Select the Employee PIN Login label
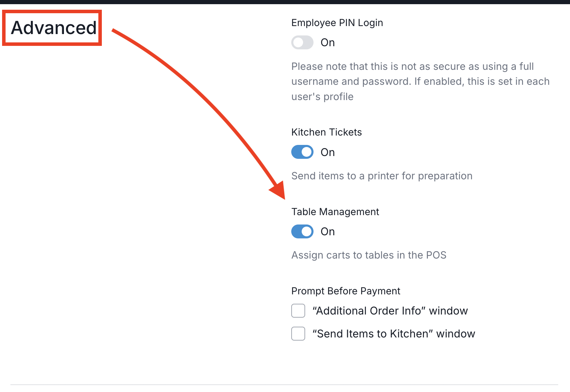This screenshot has height=392, width=570. point(337,22)
